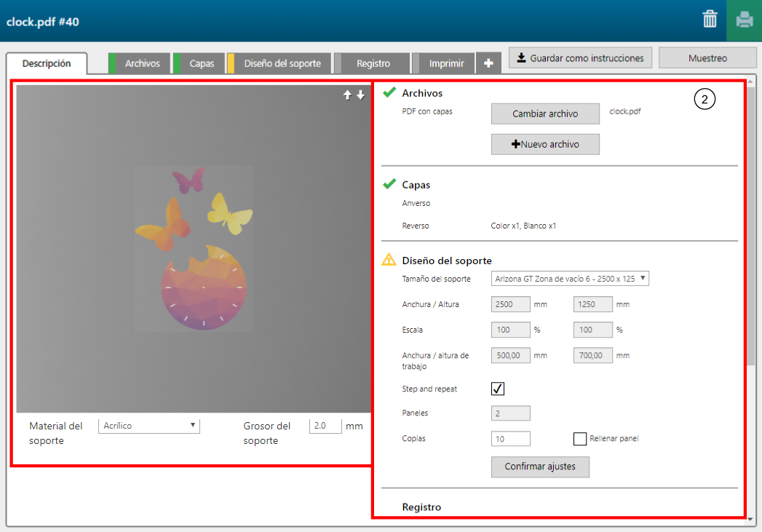Click the plus tab to add step
The image size is (762, 532).
488,63
